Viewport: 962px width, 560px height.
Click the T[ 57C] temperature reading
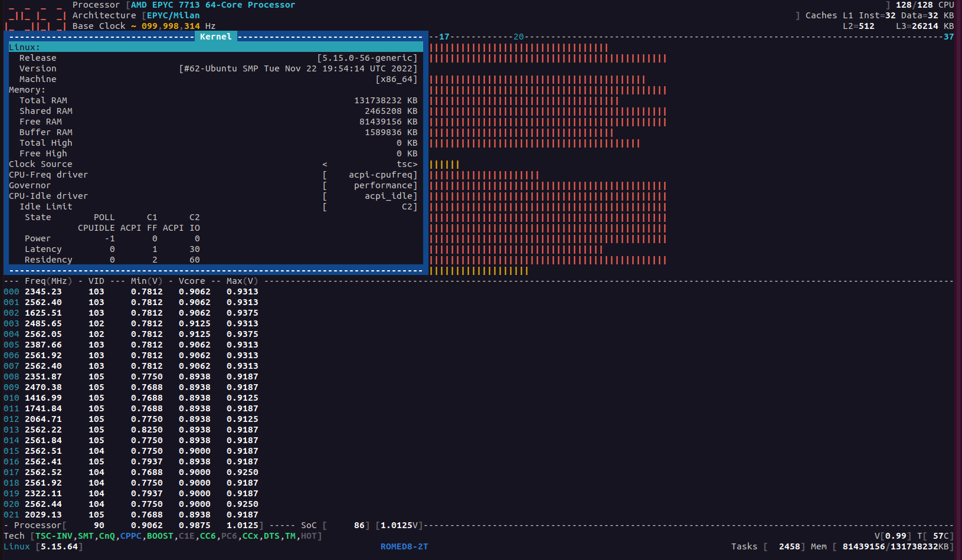point(935,536)
